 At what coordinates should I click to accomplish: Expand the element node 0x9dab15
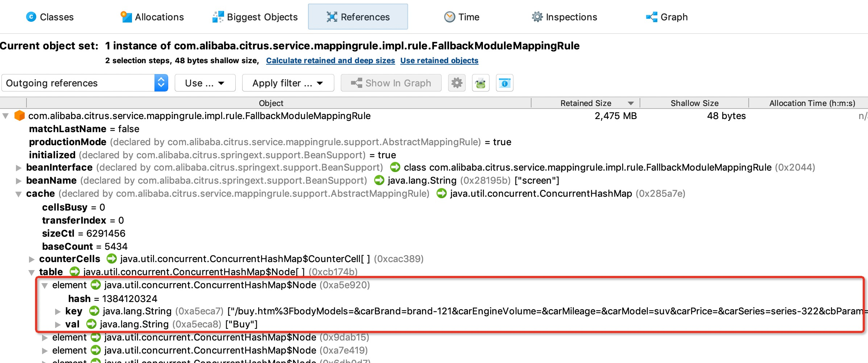pyautogui.click(x=45, y=338)
